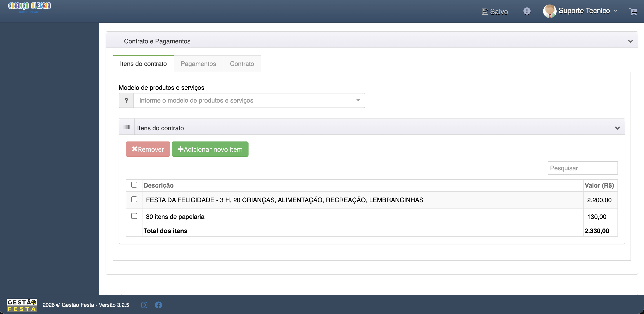Open the exclamation alert notification icon

[527, 11]
